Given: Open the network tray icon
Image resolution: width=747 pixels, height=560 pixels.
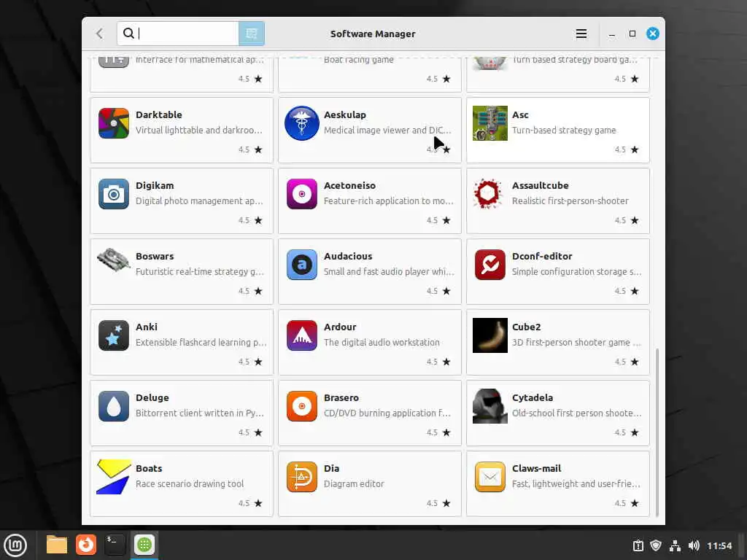Looking at the screenshot, I should pyautogui.click(x=675, y=545).
